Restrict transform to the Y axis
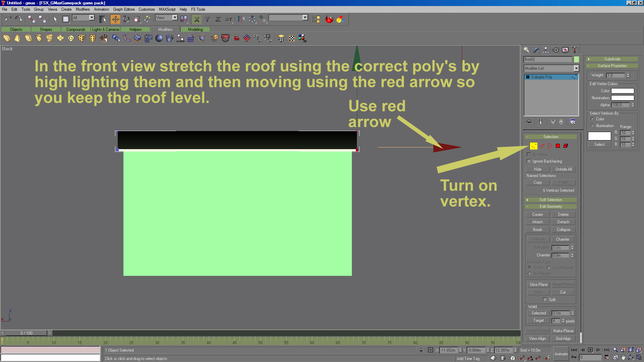The height and width of the screenshot is (362, 644). (x=207, y=19)
